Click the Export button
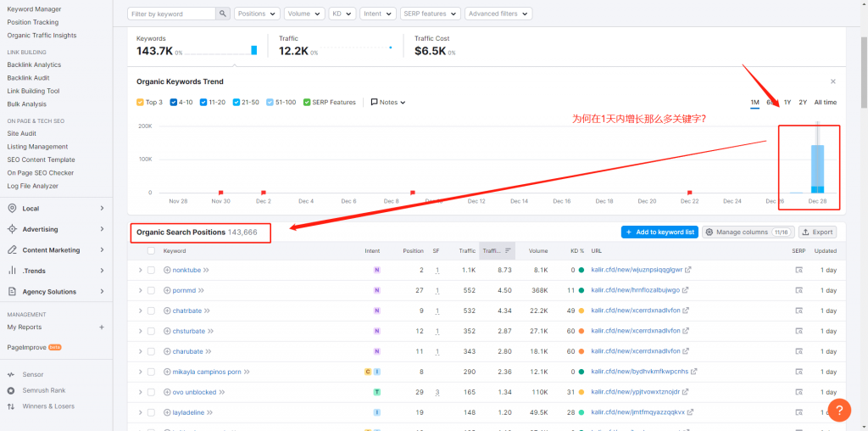 point(817,232)
